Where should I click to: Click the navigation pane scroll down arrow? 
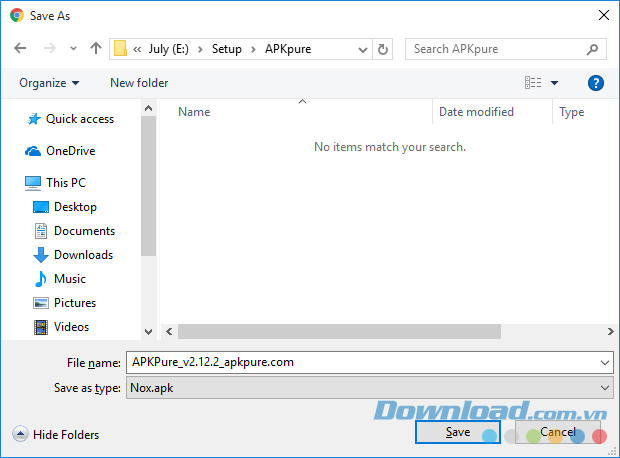[x=149, y=332]
